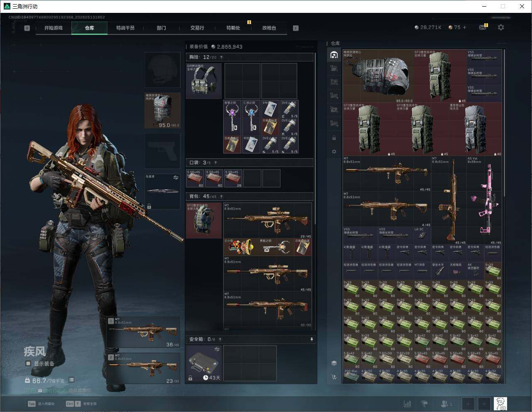The height and width of the screenshot is (412, 532).
Task: Open the statistics bar chart icon in the bottom bar
Action: [x=408, y=404]
